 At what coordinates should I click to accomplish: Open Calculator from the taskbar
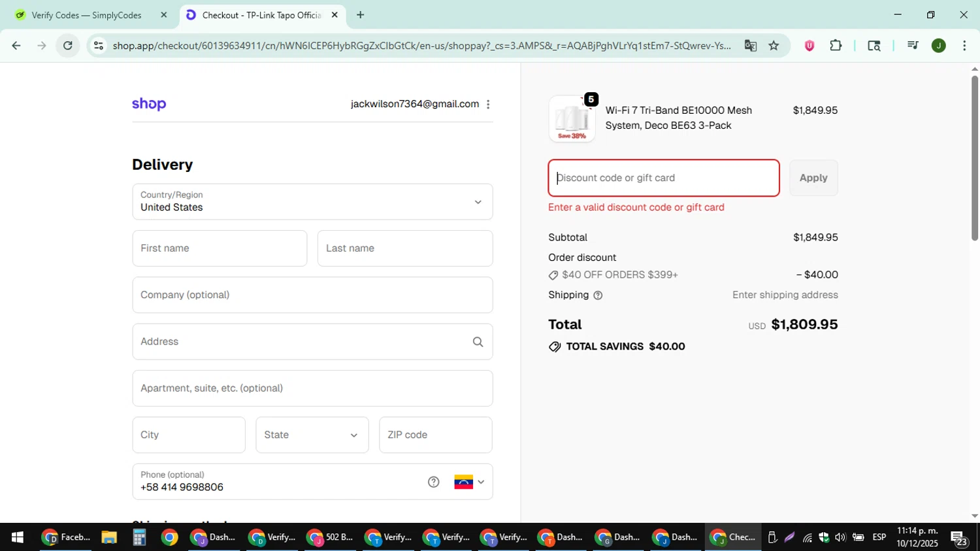pyautogui.click(x=139, y=537)
